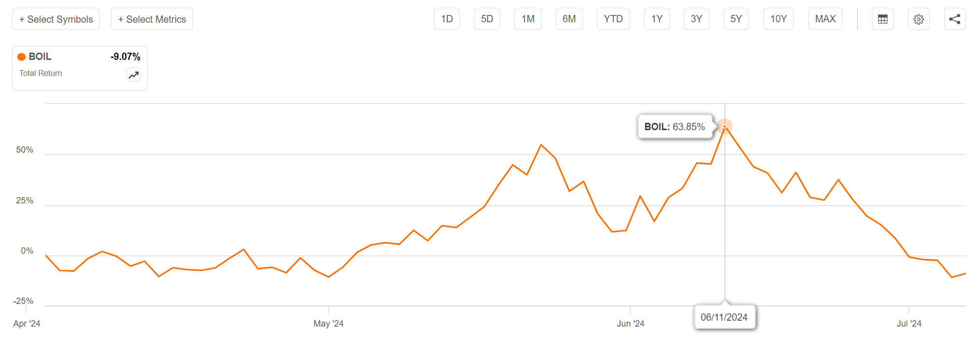Viewport: 980px width, 343px height.
Task: Open the chart settings gear icon
Action: click(x=919, y=19)
